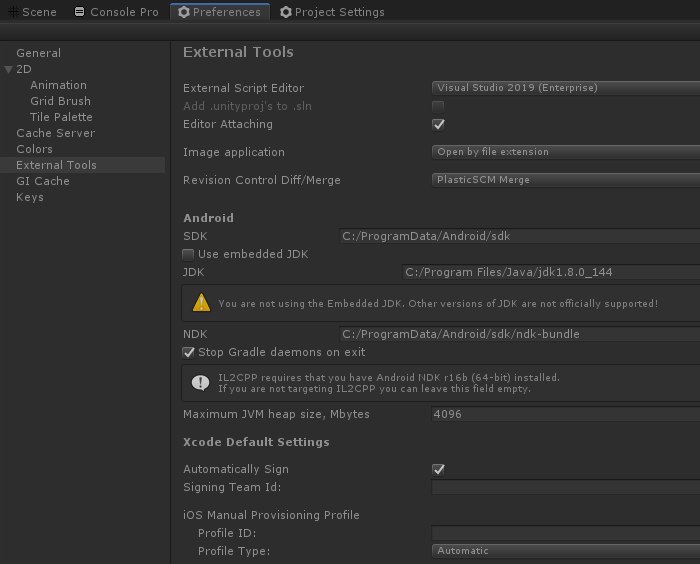Open Cache Server preferences
Screen dimensions: 700x564
pyautogui.click(x=55, y=133)
